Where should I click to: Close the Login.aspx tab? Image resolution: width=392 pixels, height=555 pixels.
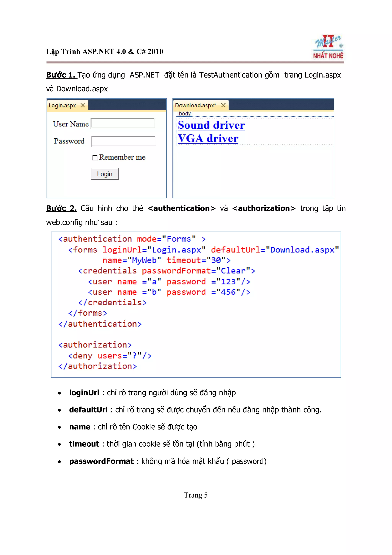83,106
